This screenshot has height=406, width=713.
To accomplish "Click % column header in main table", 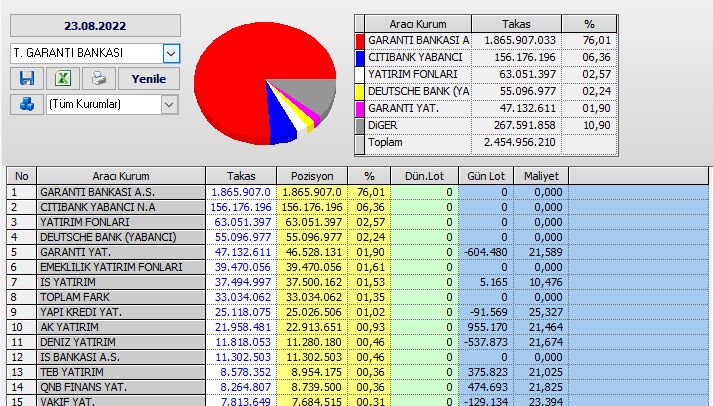I will (369, 176).
